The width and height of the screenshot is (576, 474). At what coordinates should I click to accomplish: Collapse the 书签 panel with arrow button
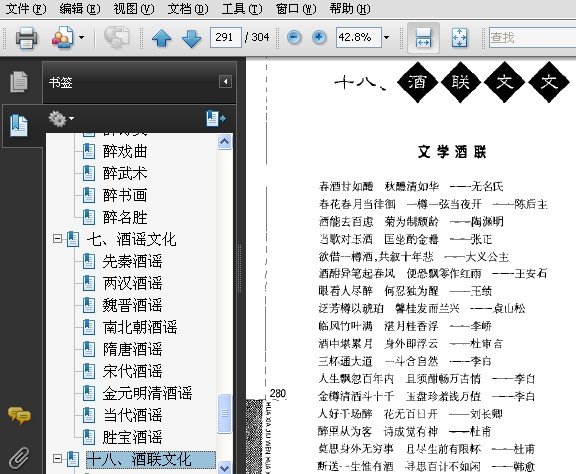225,81
